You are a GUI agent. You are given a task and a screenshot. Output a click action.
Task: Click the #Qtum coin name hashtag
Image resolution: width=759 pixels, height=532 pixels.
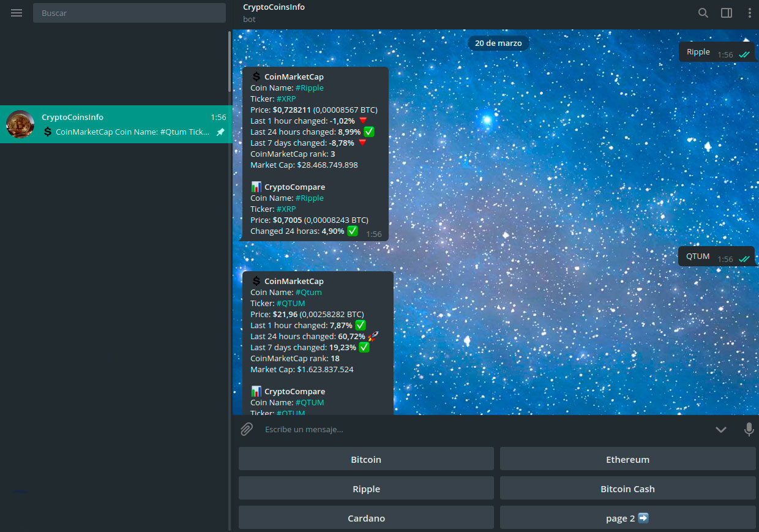(x=308, y=293)
